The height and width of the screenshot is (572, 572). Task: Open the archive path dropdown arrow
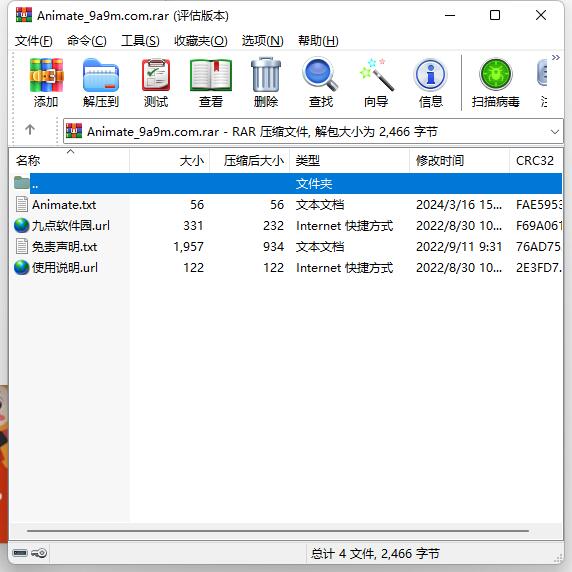coord(555,132)
